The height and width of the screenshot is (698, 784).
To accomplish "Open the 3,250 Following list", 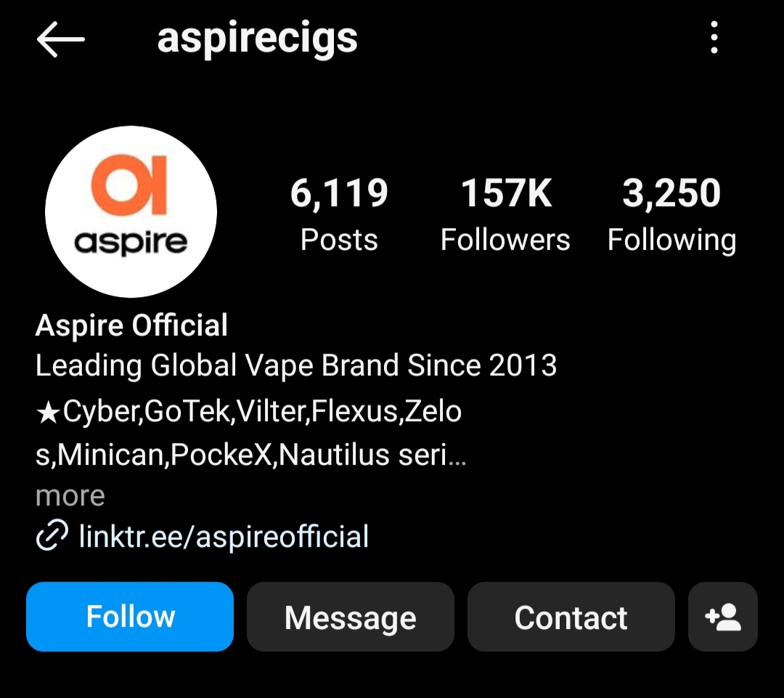I will tap(671, 214).
